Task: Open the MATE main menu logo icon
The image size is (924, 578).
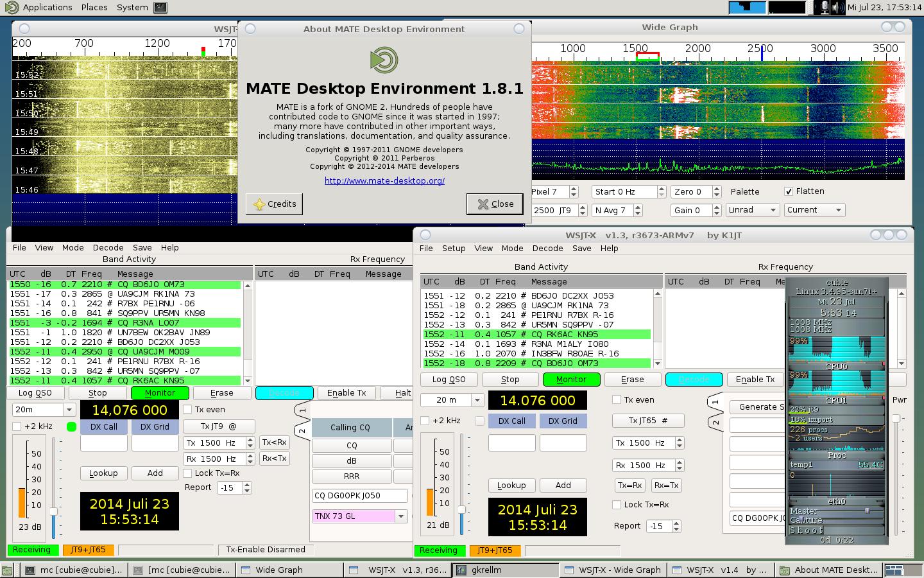Action: [10, 7]
